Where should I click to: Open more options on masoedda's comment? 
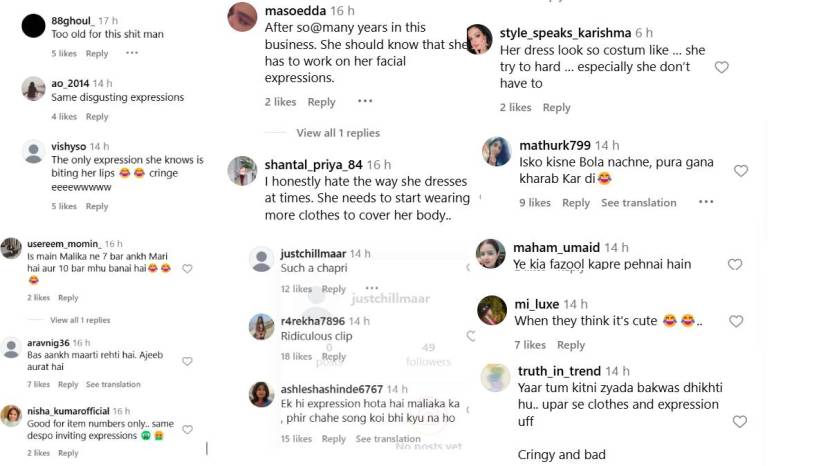(x=365, y=101)
